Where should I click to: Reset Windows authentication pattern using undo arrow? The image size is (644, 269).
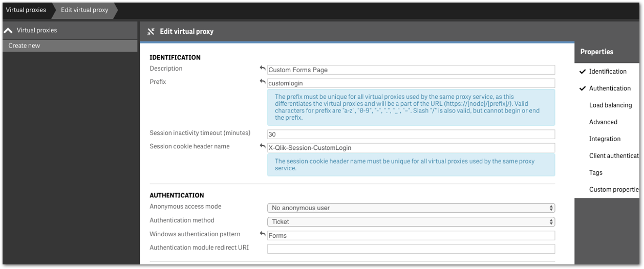[x=263, y=234]
